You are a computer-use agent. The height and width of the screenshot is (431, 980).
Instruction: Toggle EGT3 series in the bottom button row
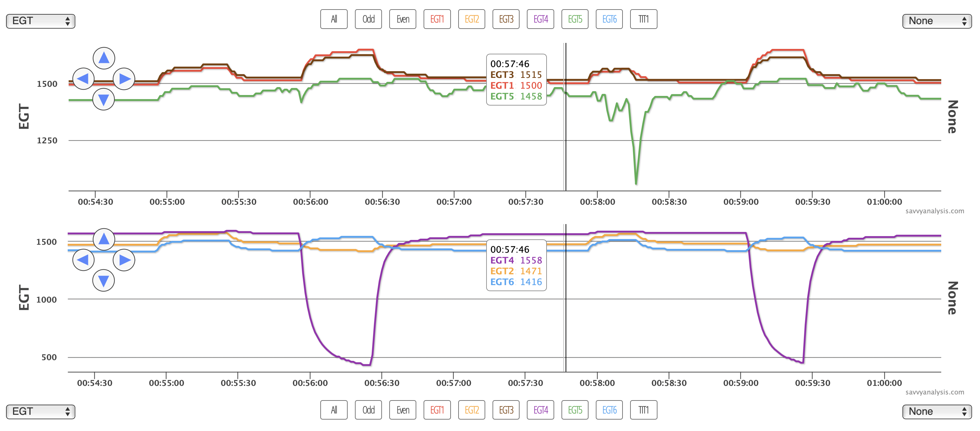(x=506, y=410)
